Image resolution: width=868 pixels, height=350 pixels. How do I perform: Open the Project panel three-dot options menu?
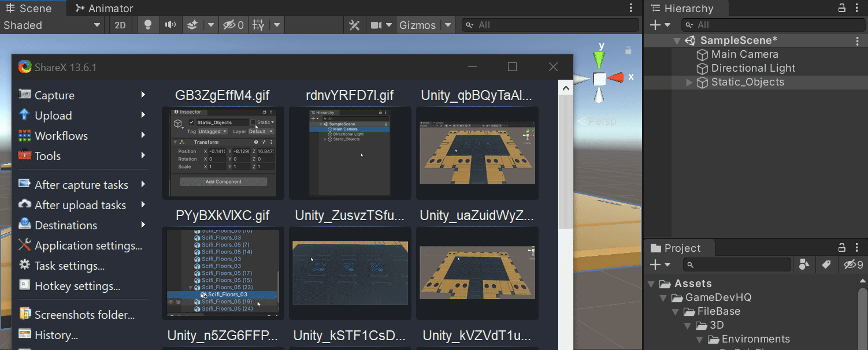pos(858,248)
